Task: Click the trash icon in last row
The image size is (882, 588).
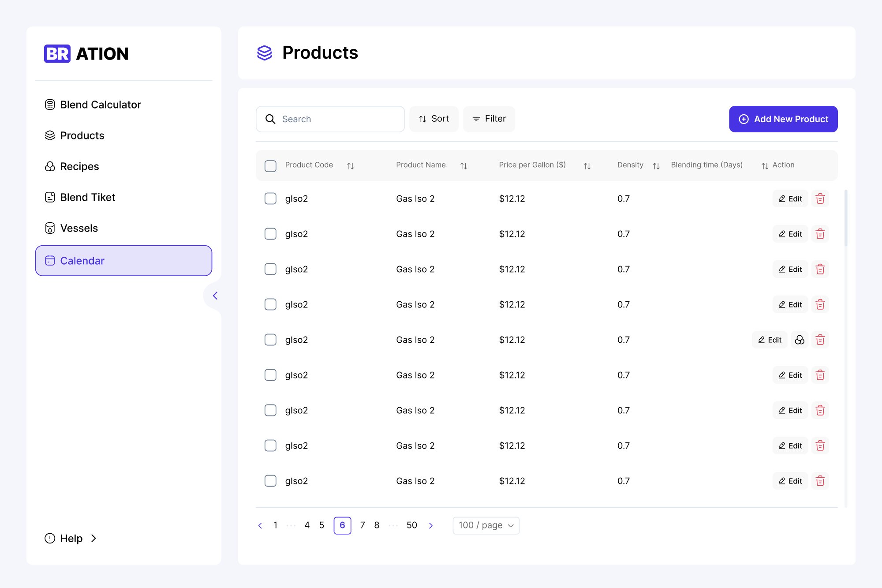Action: point(820,481)
